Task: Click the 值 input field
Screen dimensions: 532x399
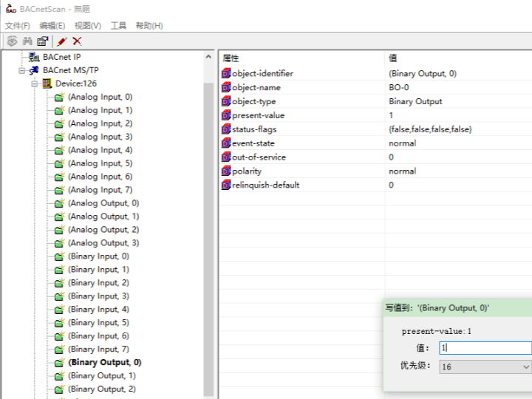Action: point(484,347)
